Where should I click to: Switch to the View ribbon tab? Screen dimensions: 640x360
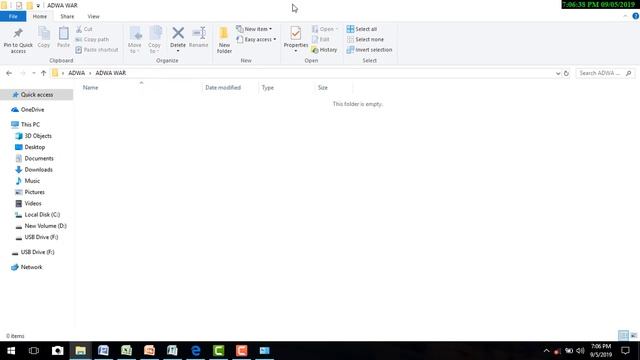point(93,16)
